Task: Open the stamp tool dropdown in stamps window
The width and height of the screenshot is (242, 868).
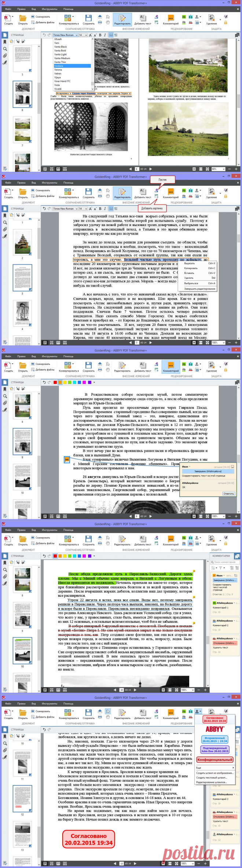Action: click(x=198, y=711)
